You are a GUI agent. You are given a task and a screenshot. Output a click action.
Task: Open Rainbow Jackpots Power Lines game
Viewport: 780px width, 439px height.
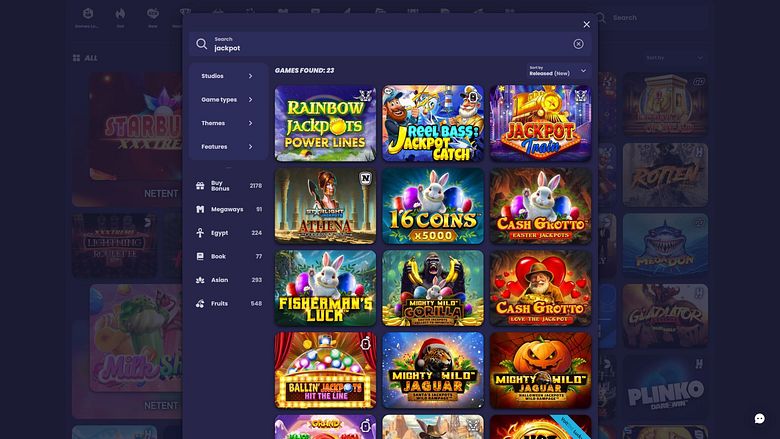click(325, 123)
